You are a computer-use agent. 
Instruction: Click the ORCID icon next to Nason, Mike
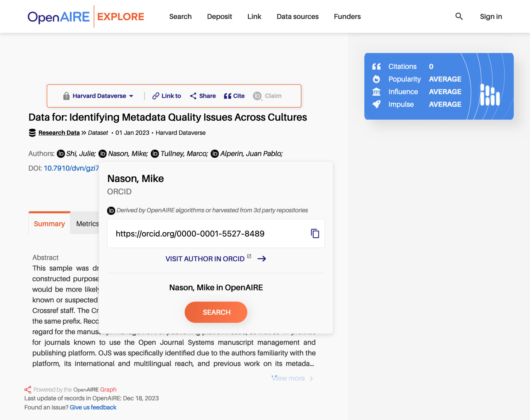102,154
